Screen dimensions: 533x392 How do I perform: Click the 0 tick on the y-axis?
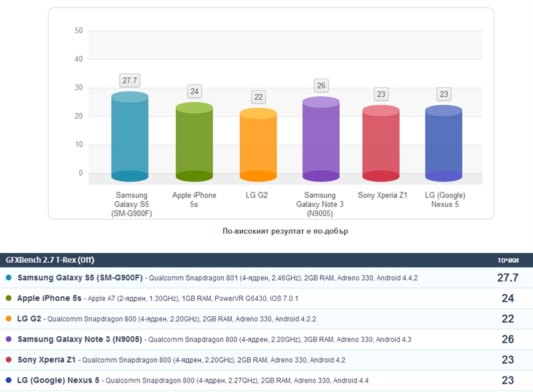pyautogui.click(x=81, y=173)
